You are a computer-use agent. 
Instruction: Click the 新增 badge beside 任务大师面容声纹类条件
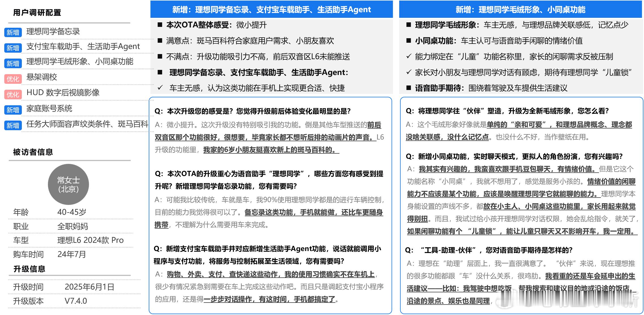(13, 125)
